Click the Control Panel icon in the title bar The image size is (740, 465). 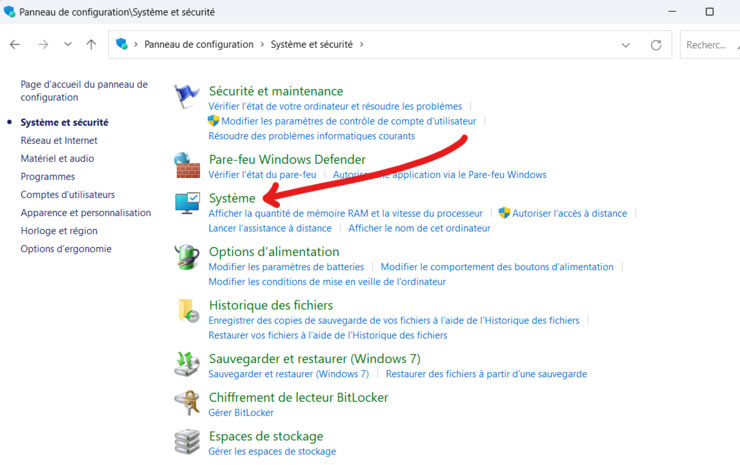[9, 11]
